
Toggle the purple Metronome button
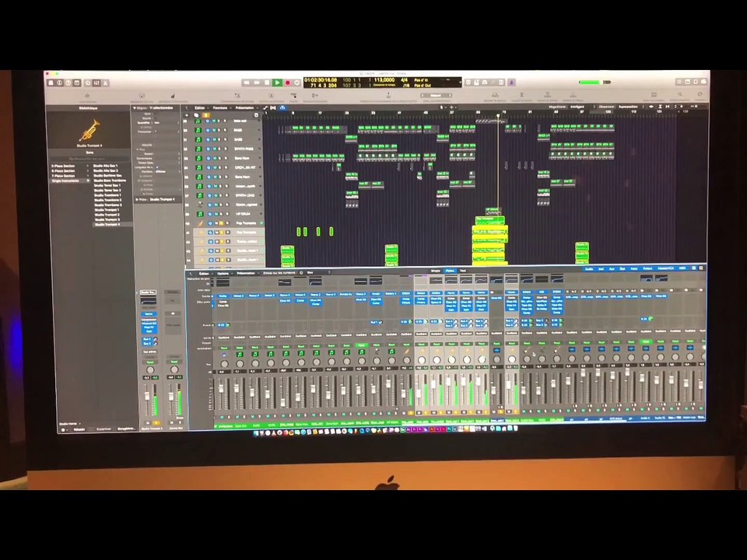pyautogui.click(x=512, y=82)
